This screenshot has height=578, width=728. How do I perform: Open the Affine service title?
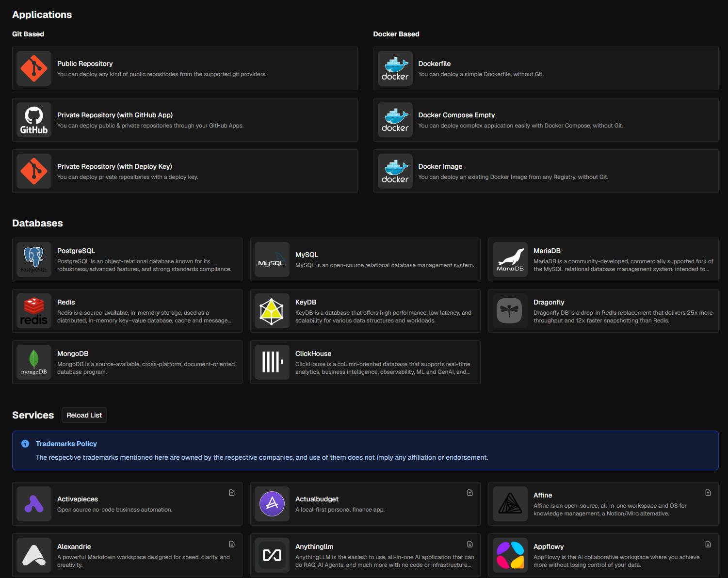tap(543, 495)
